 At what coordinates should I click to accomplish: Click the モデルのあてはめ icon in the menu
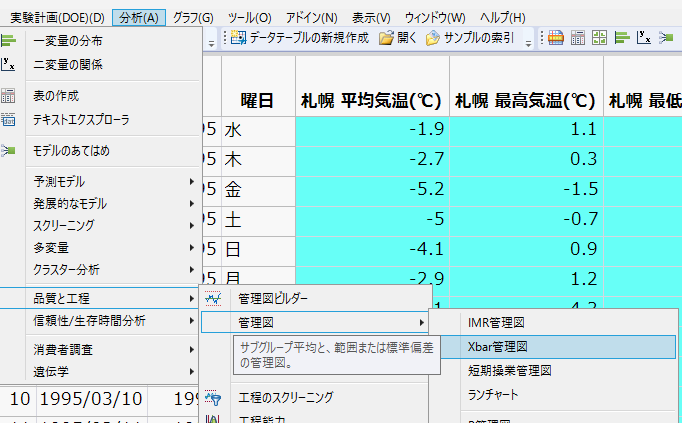point(8,151)
